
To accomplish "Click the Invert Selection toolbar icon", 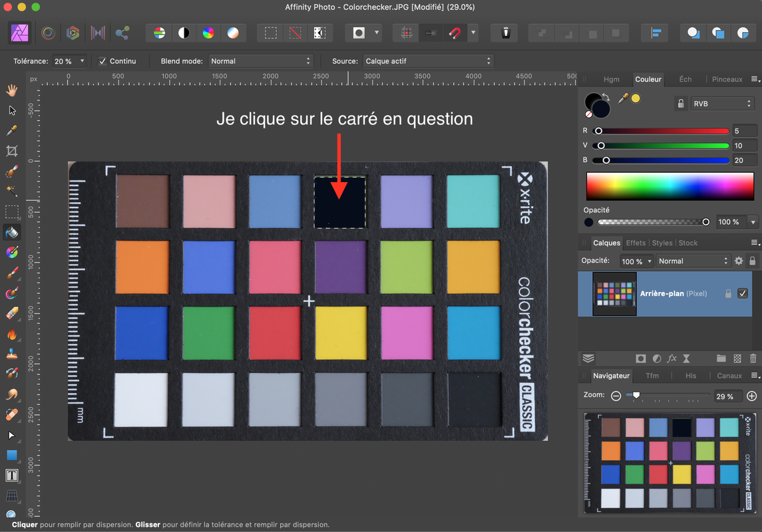I will click(x=319, y=33).
